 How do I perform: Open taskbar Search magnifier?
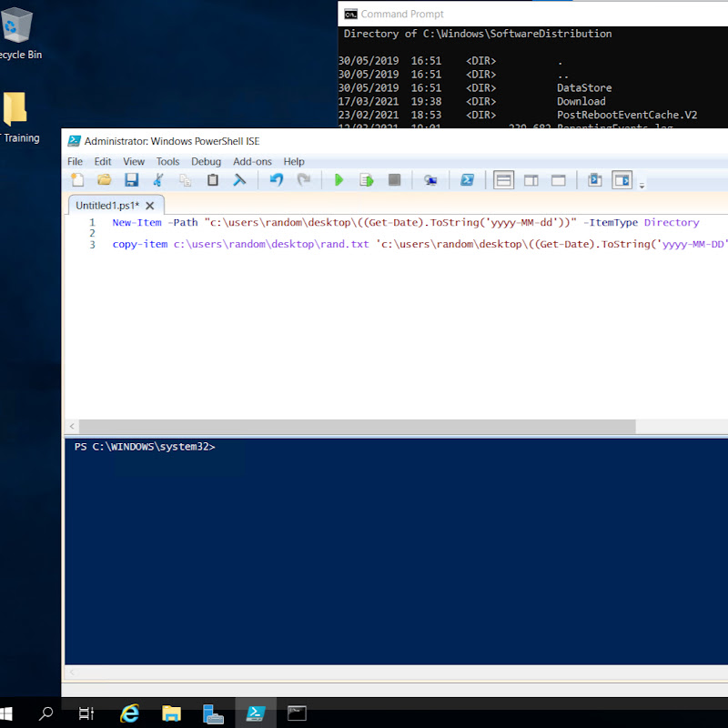coord(45,713)
